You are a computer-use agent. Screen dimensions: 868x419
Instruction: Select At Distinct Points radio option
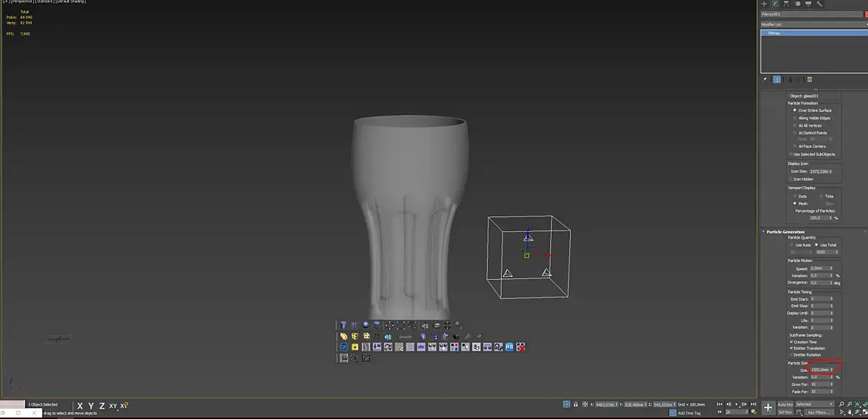(810, 133)
